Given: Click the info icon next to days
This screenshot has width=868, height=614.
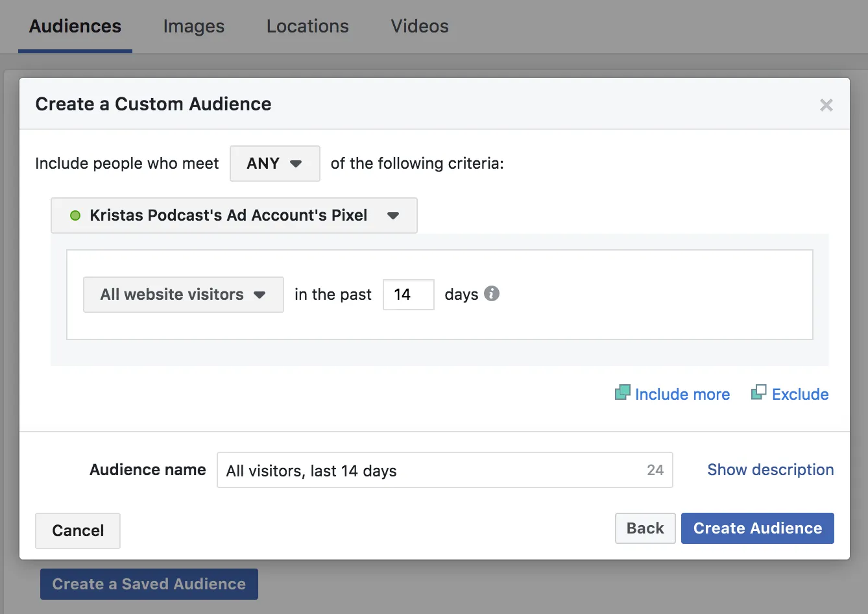Looking at the screenshot, I should [x=492, y=294].
